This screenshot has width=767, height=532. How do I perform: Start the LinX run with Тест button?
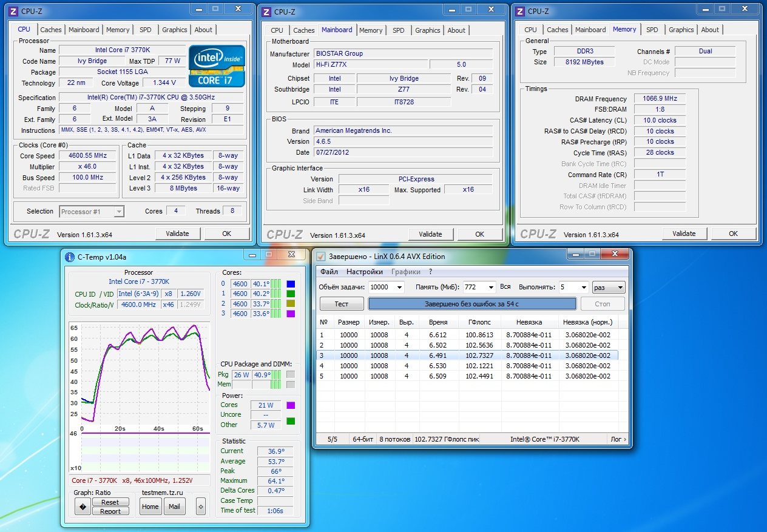pyautogui.click(x=342, y=303)
